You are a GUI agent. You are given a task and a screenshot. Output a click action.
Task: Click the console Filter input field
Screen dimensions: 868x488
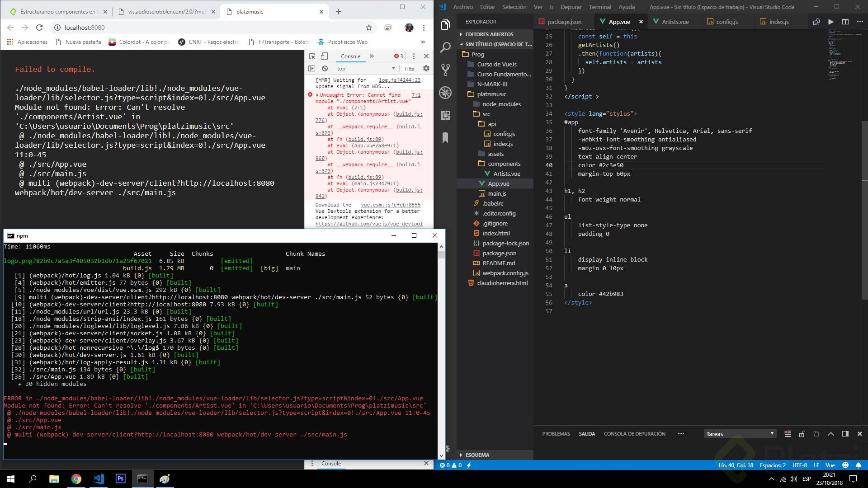pyautogui.click(x=410, y=69)
